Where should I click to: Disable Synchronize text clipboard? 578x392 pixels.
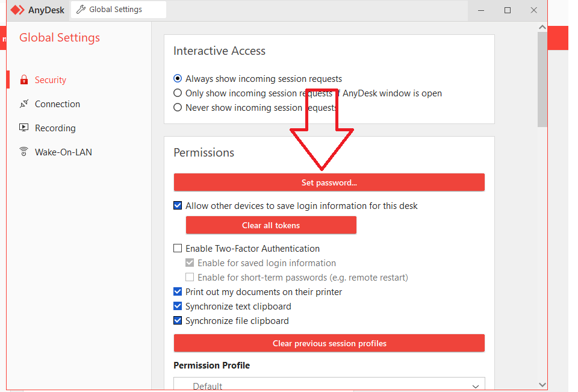coord(178,306)
